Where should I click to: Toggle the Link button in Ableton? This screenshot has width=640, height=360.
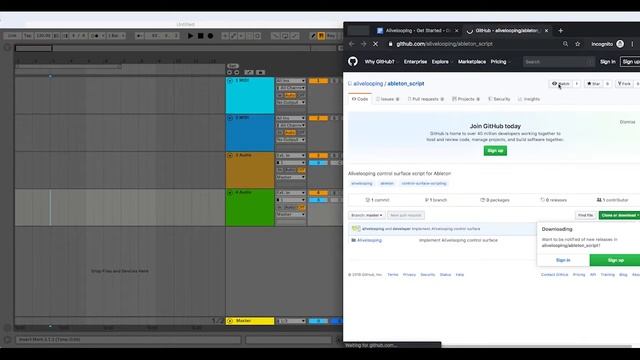[x=12, y=36]
